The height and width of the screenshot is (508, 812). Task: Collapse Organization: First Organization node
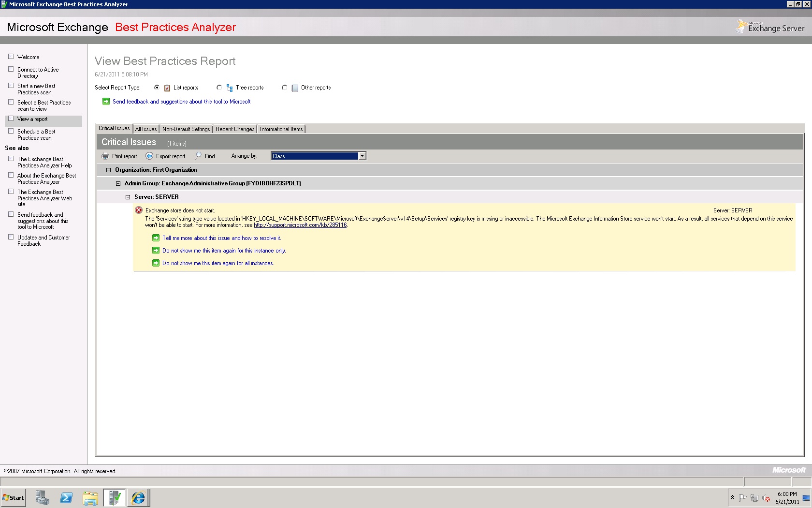pos(108,170)
